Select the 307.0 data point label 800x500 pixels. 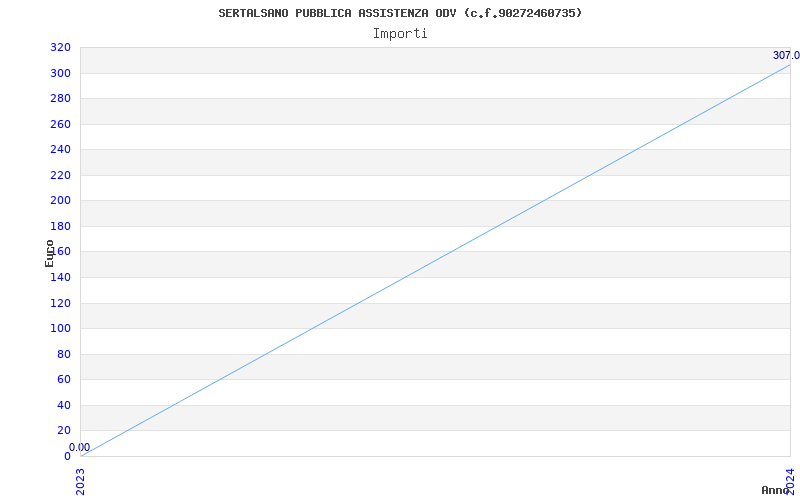(786, 55)
